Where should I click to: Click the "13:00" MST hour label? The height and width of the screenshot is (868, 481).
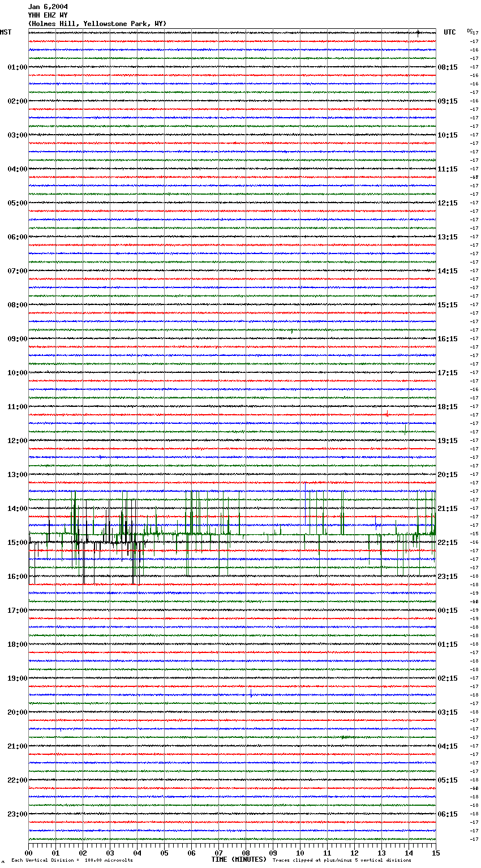pyautogui.click(x=18, y=475)
